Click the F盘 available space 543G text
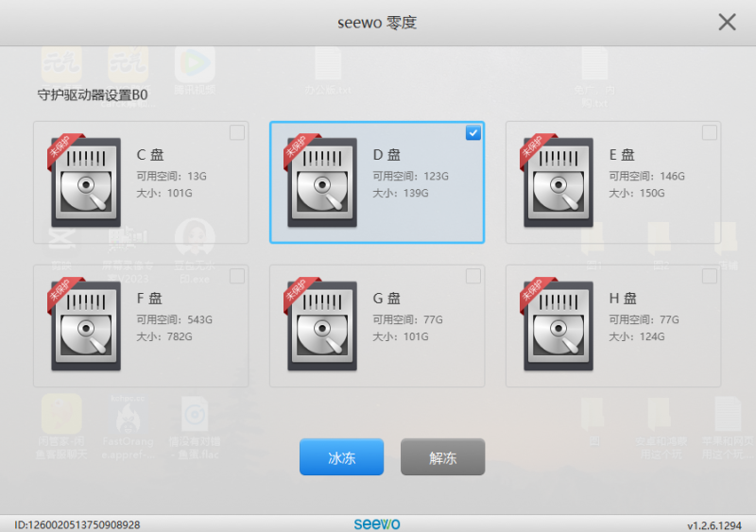The image size is (756, 532). [175, 320]
